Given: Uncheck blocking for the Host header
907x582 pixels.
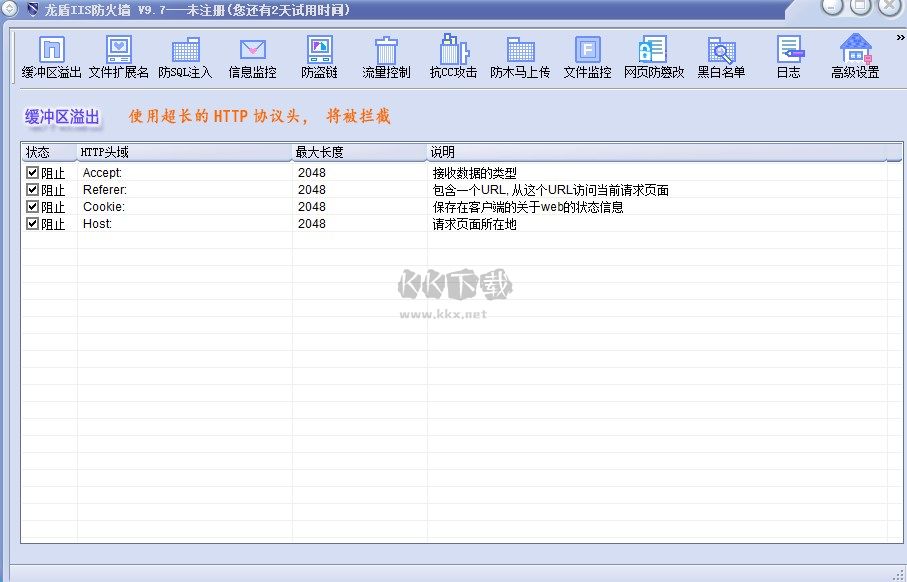Looking at the screenshot, I should [32, 223].
